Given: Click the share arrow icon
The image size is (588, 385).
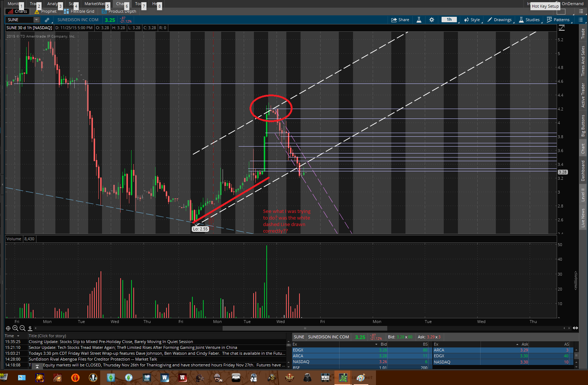Looking at the screenshot, I should coord(394,20).
